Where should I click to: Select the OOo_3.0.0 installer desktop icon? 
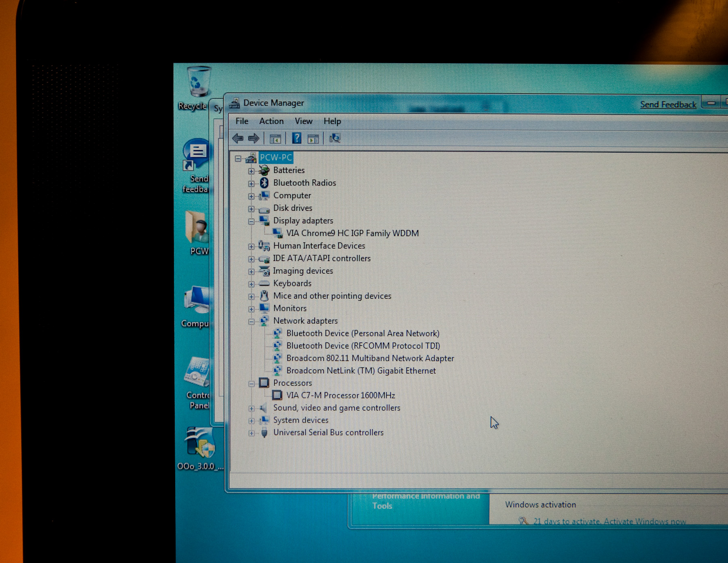[x=200, y=443]
